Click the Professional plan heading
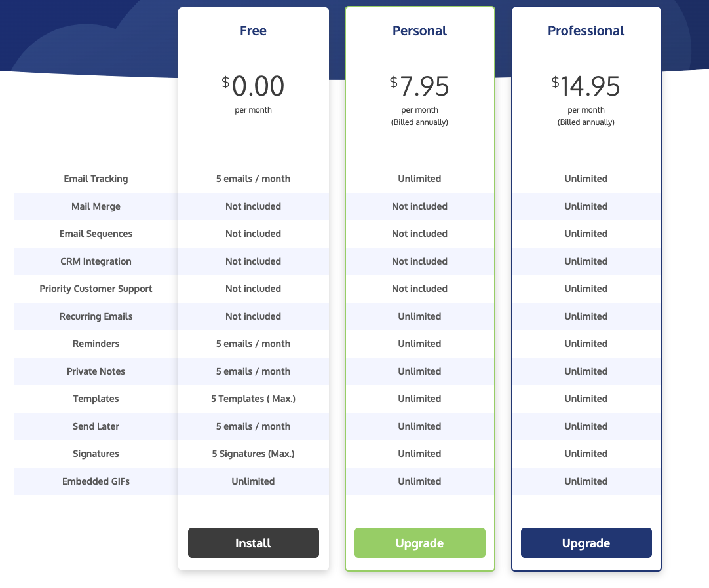The width and height of the screenshot is (709, 588). tap(586, 31)
